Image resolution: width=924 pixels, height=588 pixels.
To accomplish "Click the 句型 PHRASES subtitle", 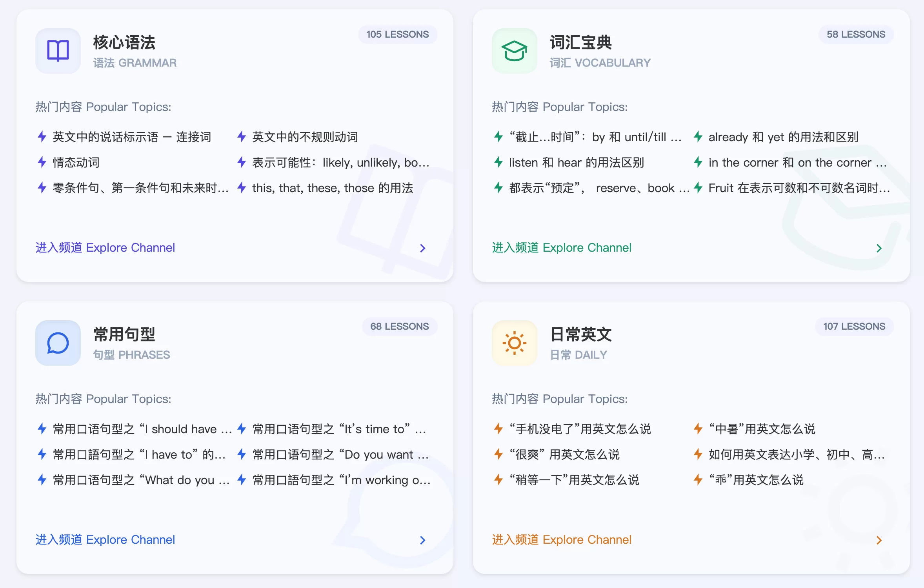I will [131, 355].
